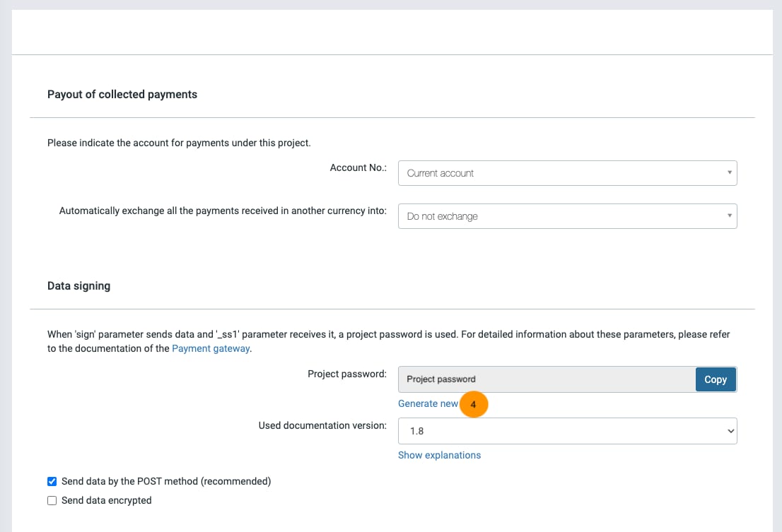Follow the 'Payment gateway' documentation link
782x532 pixels.
tap(211, 348)
